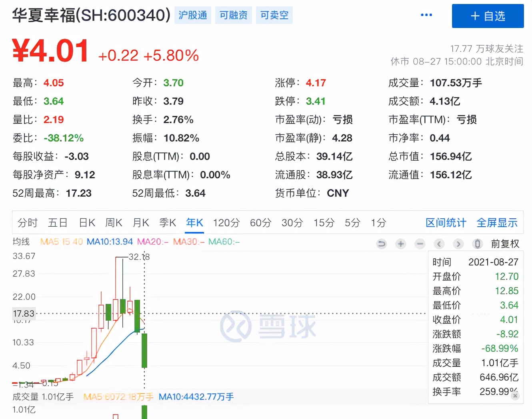The width and height of the screenshot is (532, 419).
Task: Switch to the 分时 chart tab
Action: 27,223
